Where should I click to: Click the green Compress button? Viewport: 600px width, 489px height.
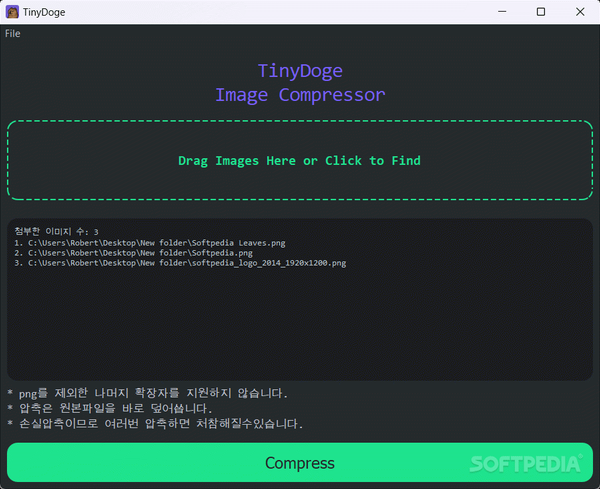[300, 463]
